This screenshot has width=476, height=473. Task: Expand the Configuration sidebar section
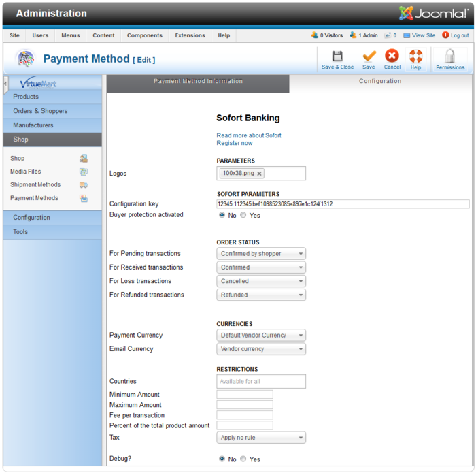tap(52, 218)
